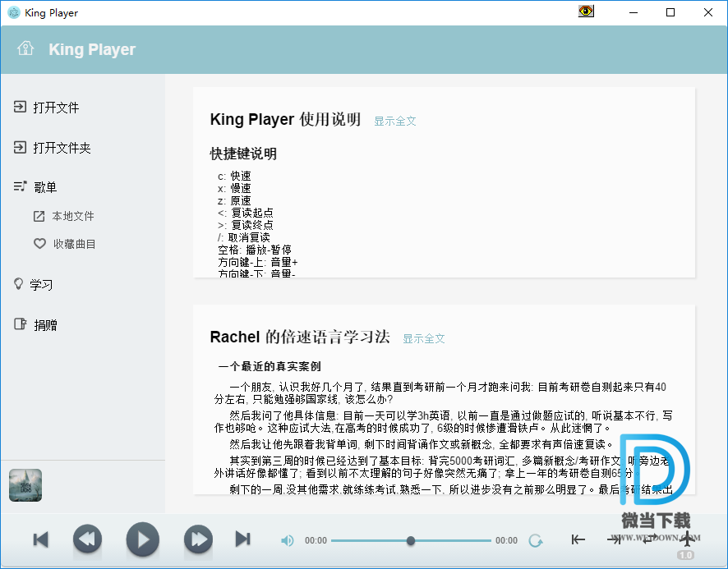Viewport: 728px width, 569px height.
Task: Maximize the King Player window
Action: coord(670,12)
